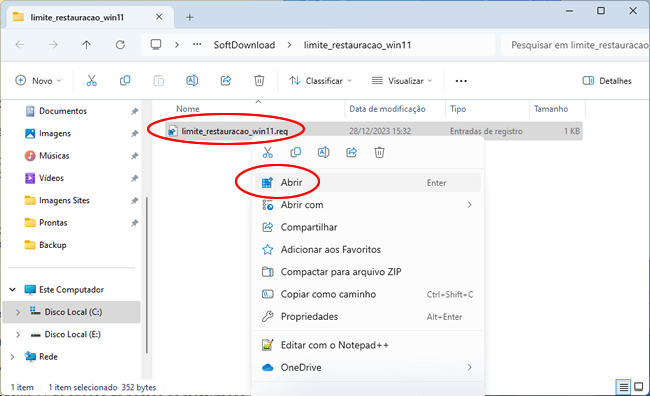Viewport: 650px width, 396px height.
Task: Close the limite_restauracao_win11 tab
Action: [x=159, y=17]
